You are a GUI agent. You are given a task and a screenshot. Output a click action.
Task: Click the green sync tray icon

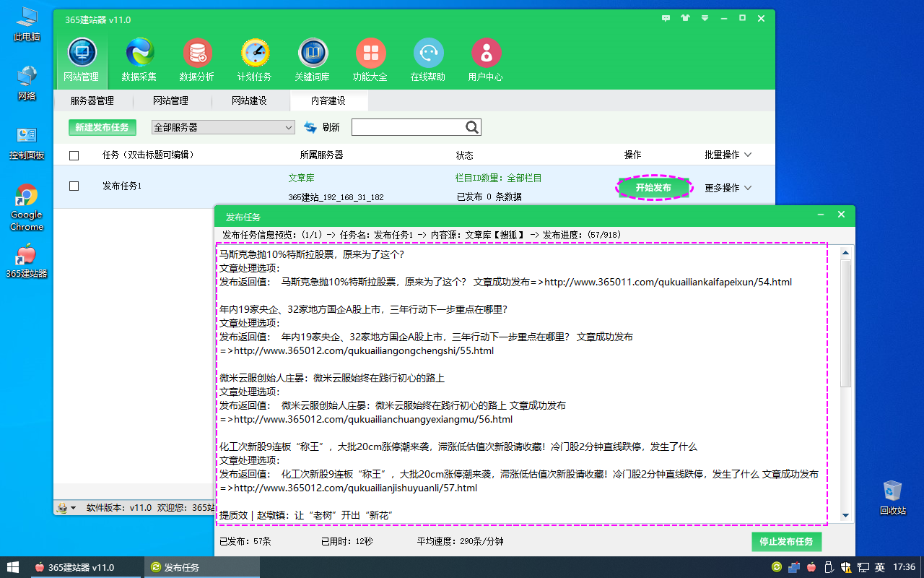click(x=777, y=567)
